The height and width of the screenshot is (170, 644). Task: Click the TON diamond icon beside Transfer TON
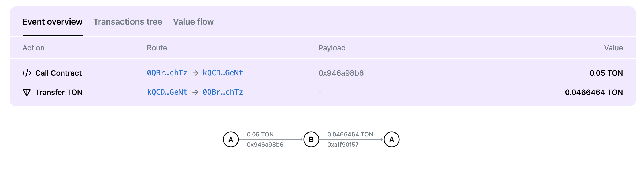(x=27, y=92)
